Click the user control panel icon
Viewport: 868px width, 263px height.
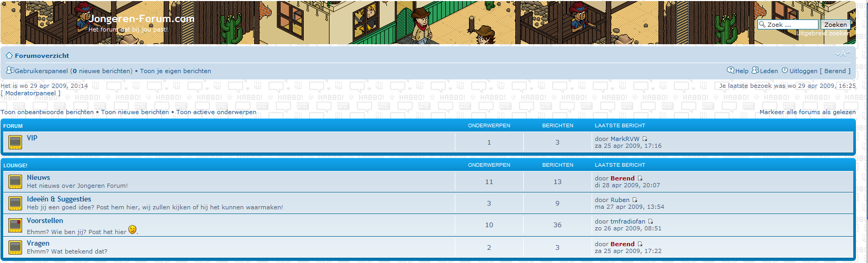click(x=10, y=70)
